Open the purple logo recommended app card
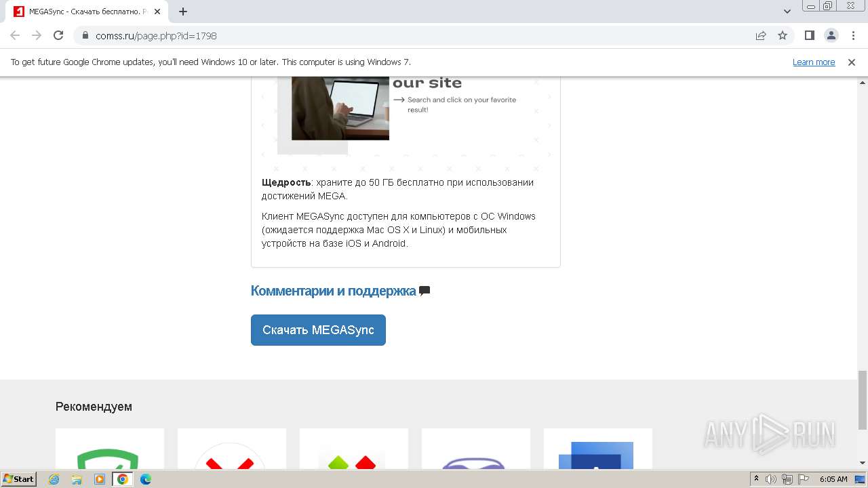 tap(476, 449)
